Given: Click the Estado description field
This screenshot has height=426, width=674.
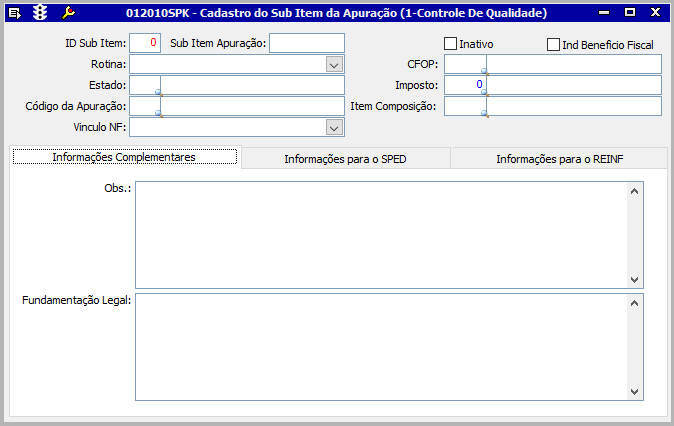Looking at the screenshot, I should pyautogui.click(x=253, y=85).
